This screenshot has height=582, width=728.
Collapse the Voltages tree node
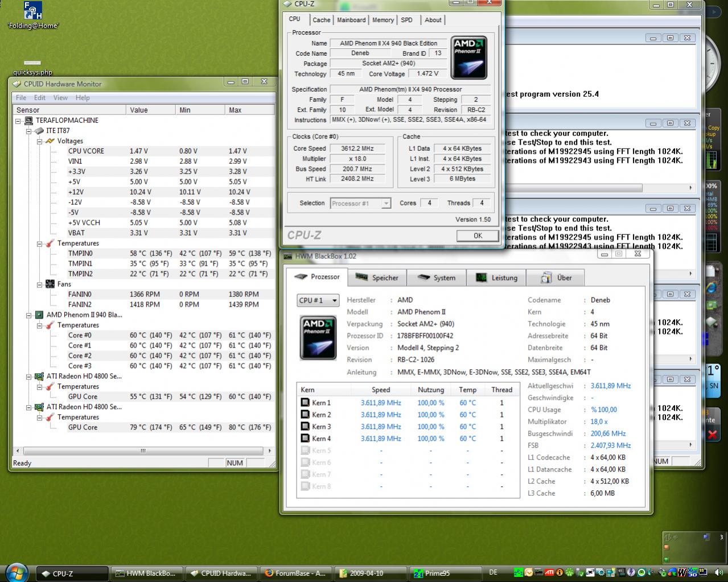tap(40, 141)
